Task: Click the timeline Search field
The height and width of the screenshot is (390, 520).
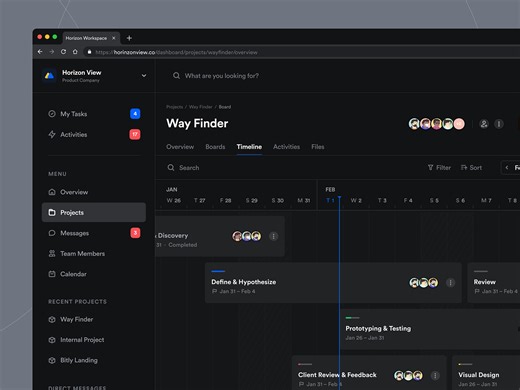Action: (x=189, y=168)
